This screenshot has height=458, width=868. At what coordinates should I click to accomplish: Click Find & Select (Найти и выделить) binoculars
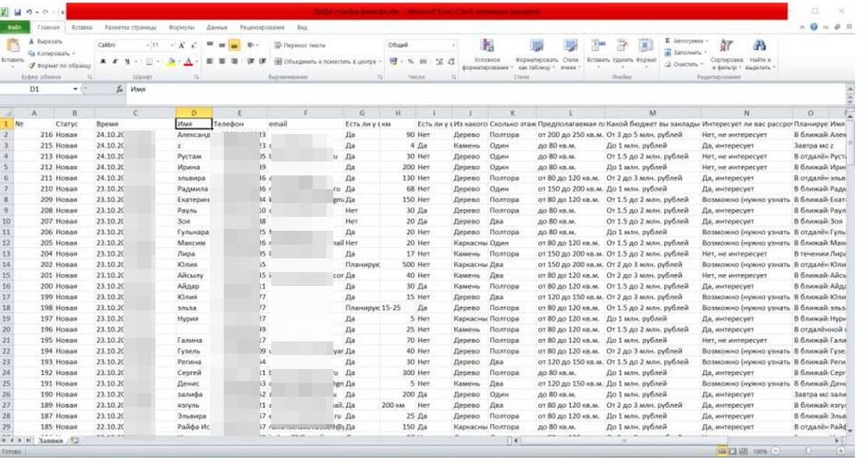[x=757, y=47]
